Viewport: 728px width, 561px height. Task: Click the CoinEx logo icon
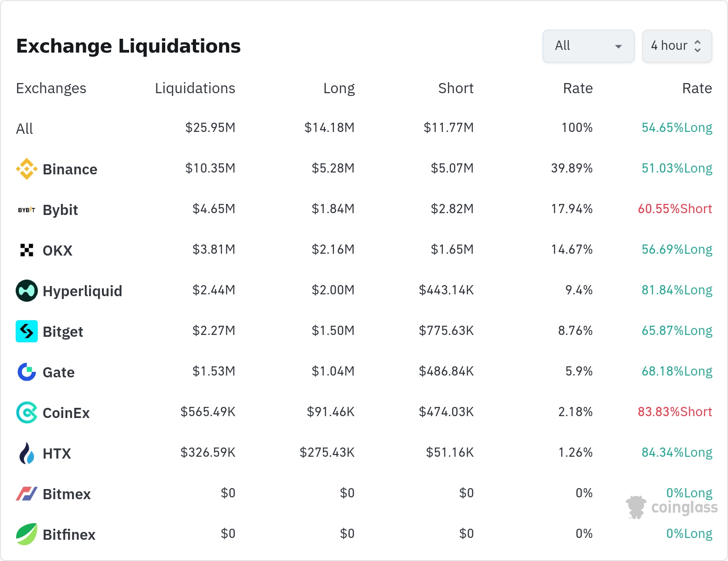(27, 412)
